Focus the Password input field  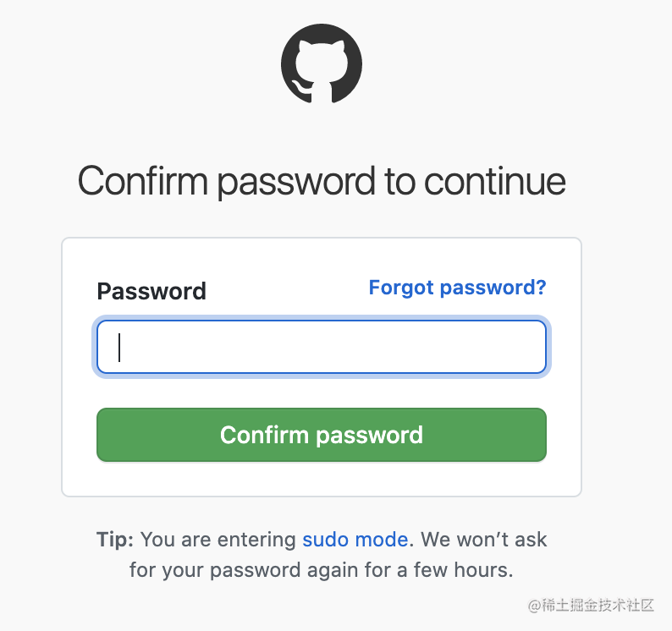pos(322,347)
